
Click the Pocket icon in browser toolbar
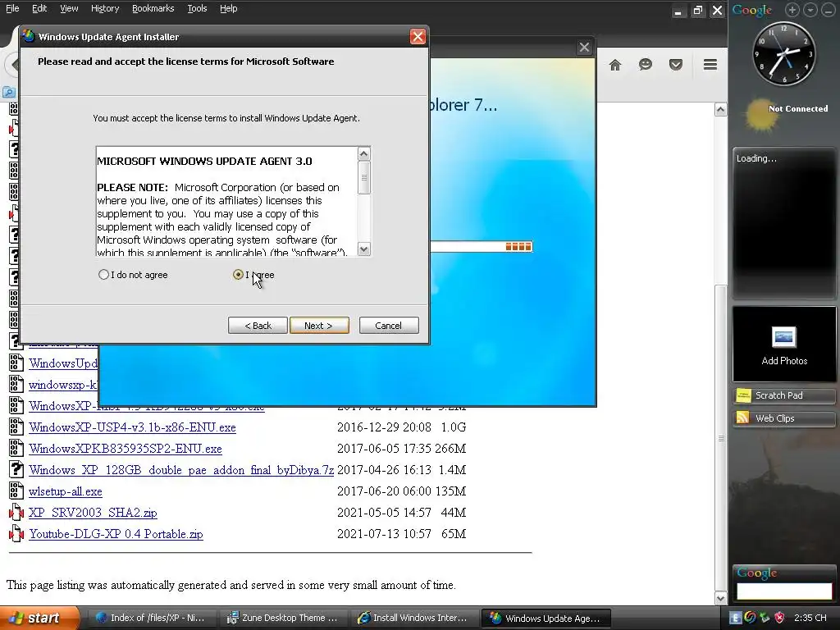pos(676,65)
